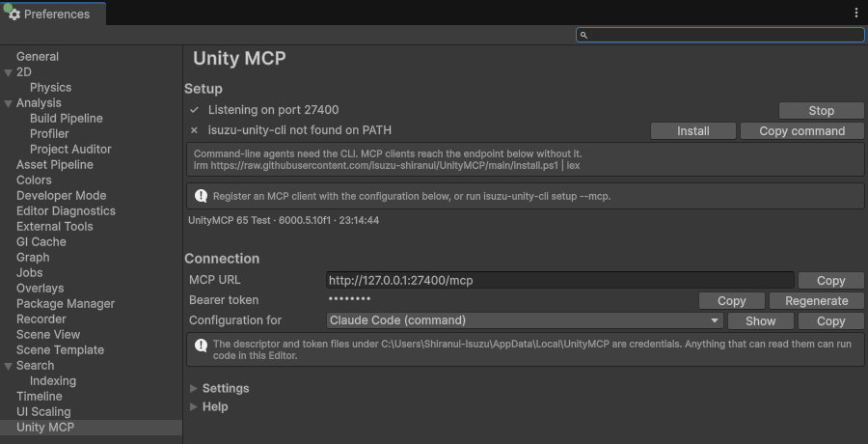Show the Claude Code configuration
Screen dimensions: 868x444
760,321
